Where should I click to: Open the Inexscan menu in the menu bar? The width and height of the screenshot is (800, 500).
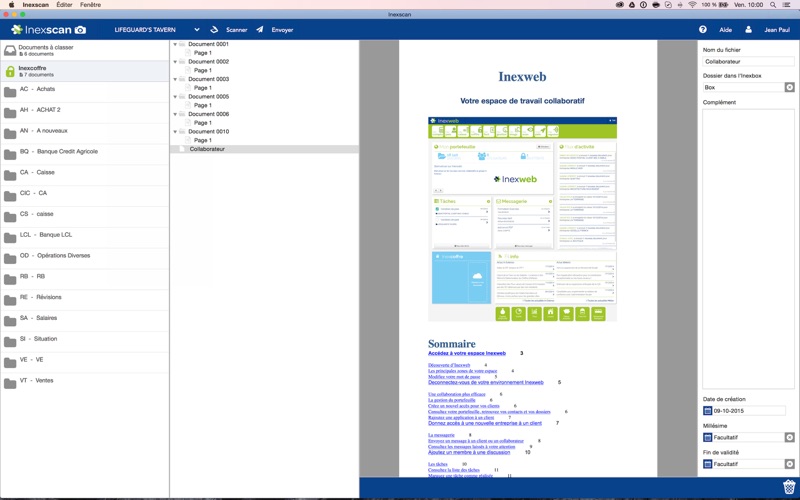click(36, 5)
